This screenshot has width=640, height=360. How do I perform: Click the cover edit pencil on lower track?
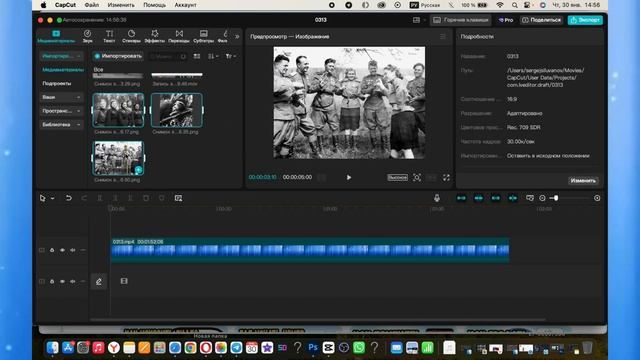(x=99, y=282)
